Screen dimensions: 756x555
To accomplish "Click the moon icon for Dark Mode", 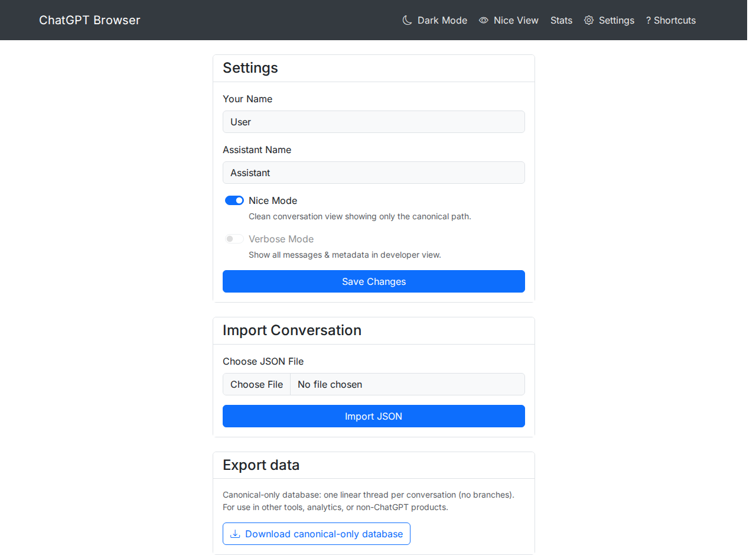I will tap(407, 20).
